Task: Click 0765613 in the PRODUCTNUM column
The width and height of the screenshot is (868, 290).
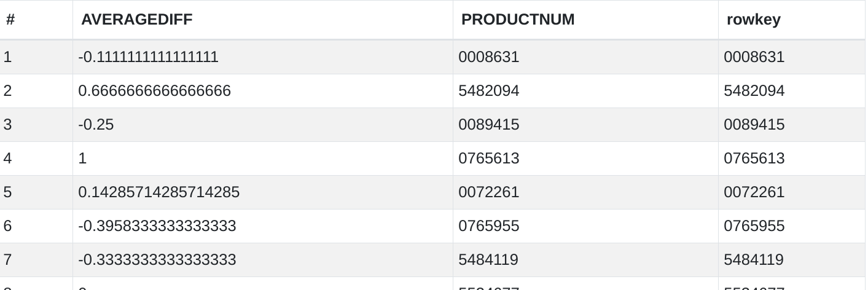Action: point(488,159)
